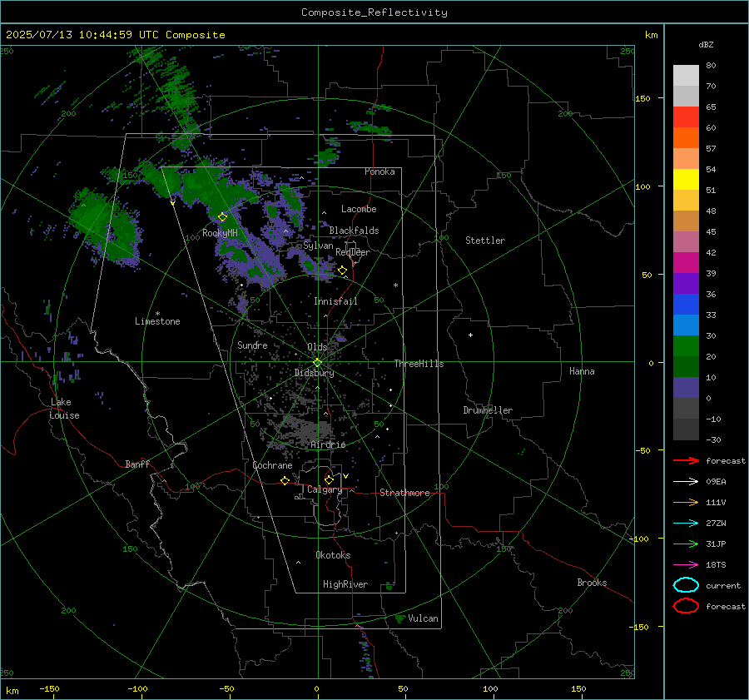Viewport: 749px width, 700px height.
Task: Click the dBZ legend heading
Action: [x=706, y=44]
